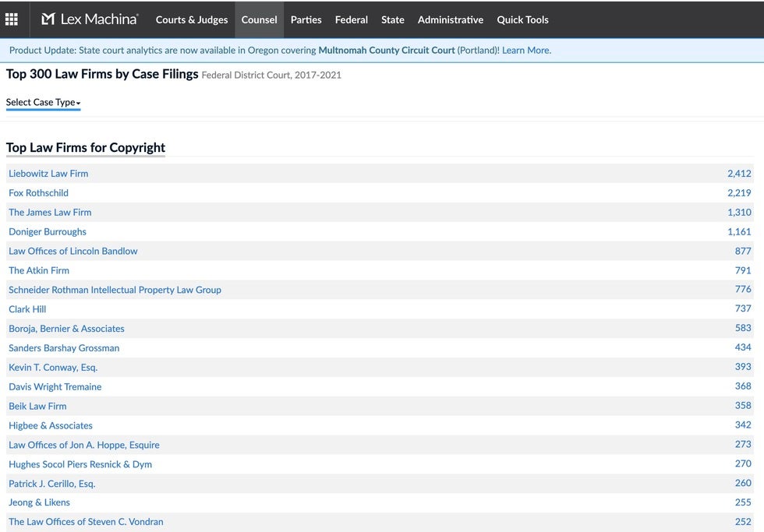The image size is (764, 532).
Task: Open Liebowitz Law Firm link
Action: pyautogui.click(x=48, y=173)
